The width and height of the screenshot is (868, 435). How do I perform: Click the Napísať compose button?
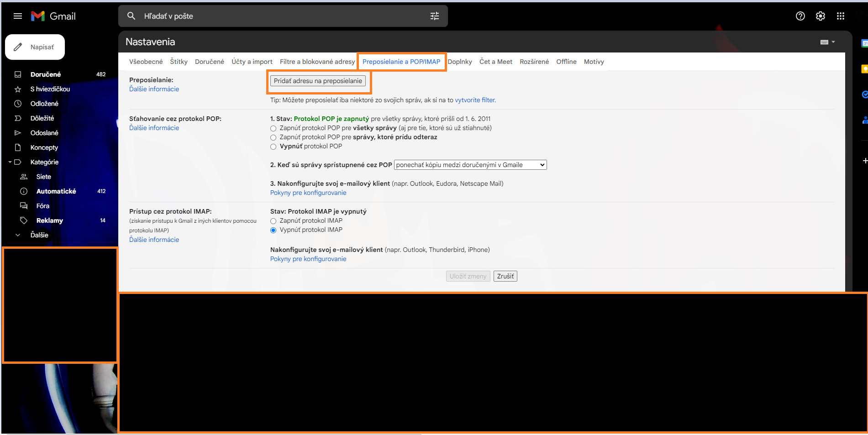35,47
